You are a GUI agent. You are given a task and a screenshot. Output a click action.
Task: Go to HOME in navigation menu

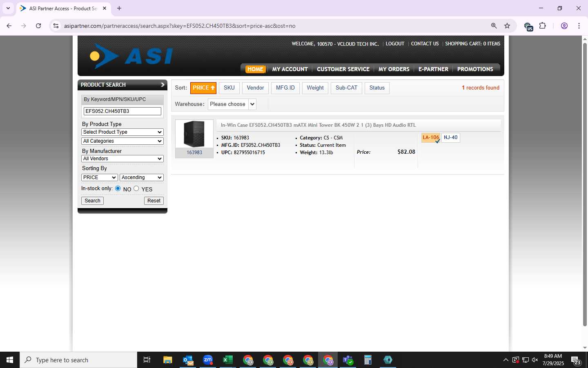click(255, 69)
